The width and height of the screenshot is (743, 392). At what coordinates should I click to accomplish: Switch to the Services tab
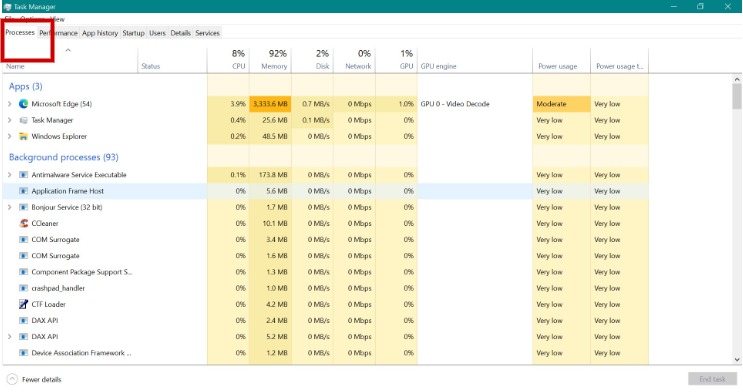click(208, 33)
